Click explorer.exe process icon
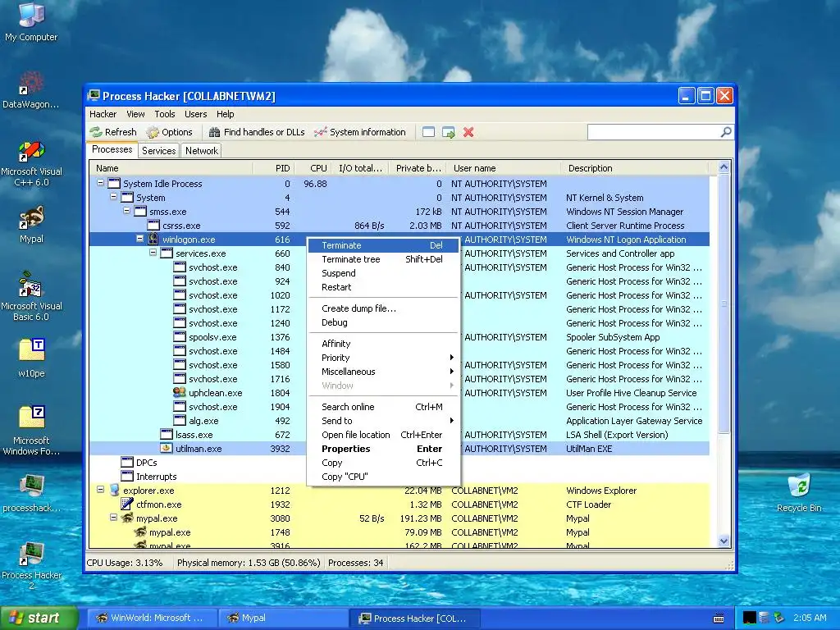 (x=114, y=490)
